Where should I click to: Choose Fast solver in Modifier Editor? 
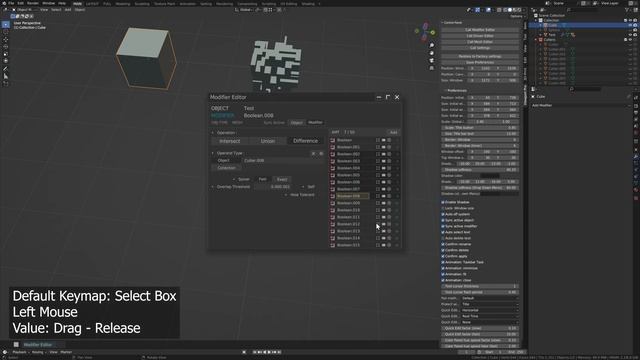coord(262,179)
